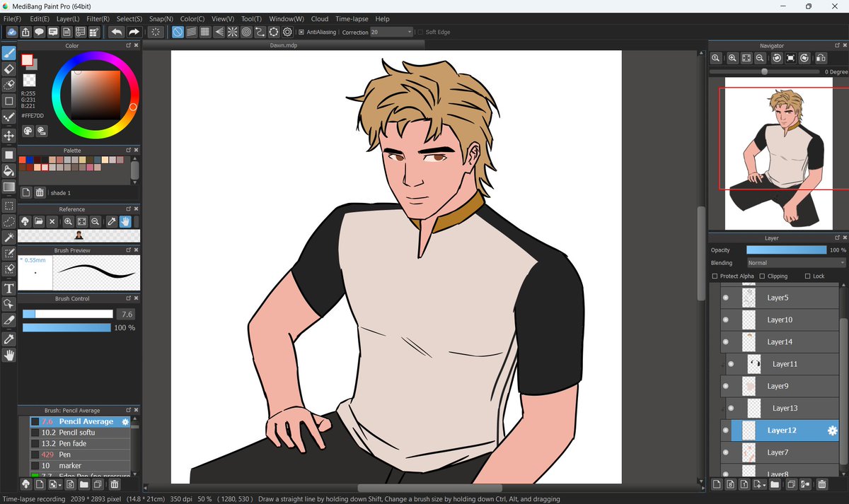Open the File(F) menu
849x504 pixels.
pos(12,19)
